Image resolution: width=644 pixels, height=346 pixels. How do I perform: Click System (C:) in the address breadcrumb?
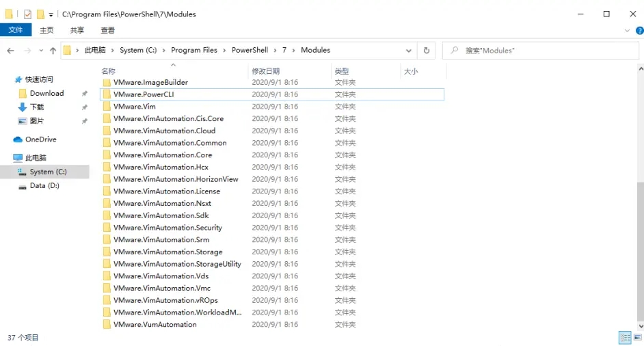138,50
